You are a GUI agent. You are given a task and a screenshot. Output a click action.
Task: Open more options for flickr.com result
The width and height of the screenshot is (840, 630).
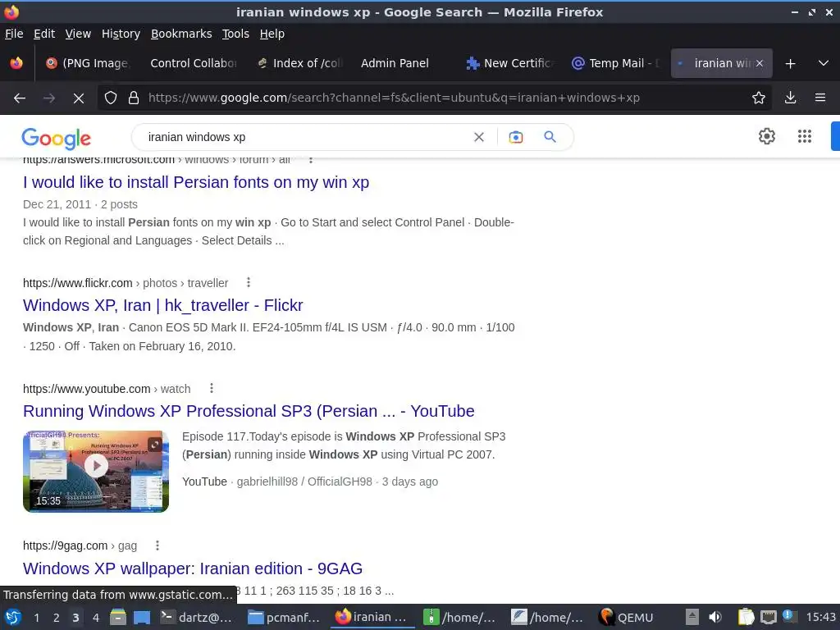pos(248,282)
